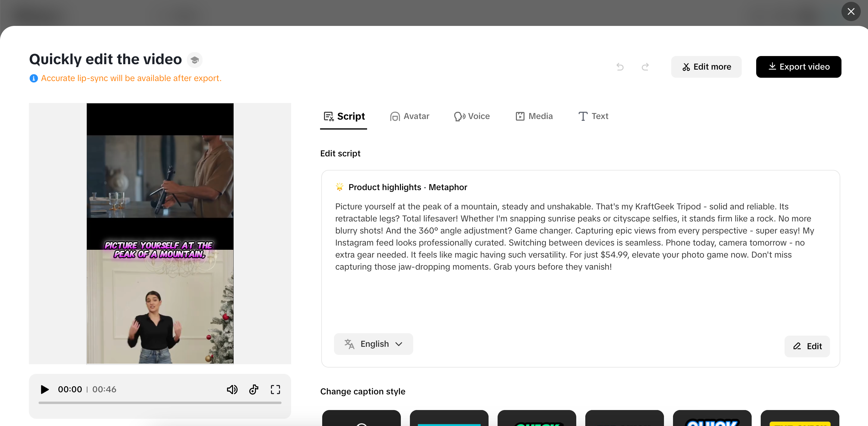Image resolution: width=868 pixels, height=426 pixels.
Task: Play the video preview
Action: point(45,389)
